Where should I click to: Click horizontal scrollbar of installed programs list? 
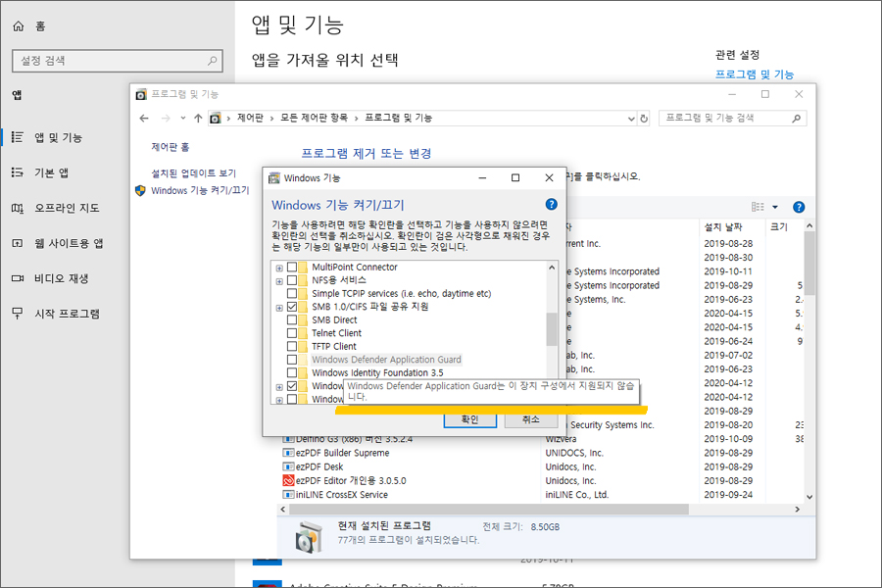coord(488,510)
